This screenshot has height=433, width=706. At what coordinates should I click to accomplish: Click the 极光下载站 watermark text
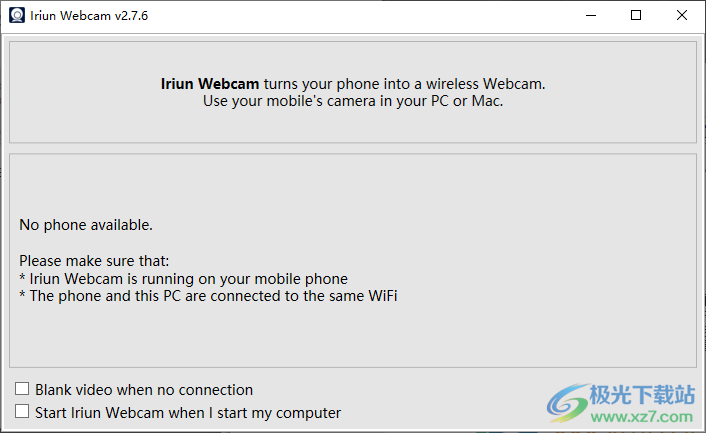pyautogui.click(x=642, y=395)
